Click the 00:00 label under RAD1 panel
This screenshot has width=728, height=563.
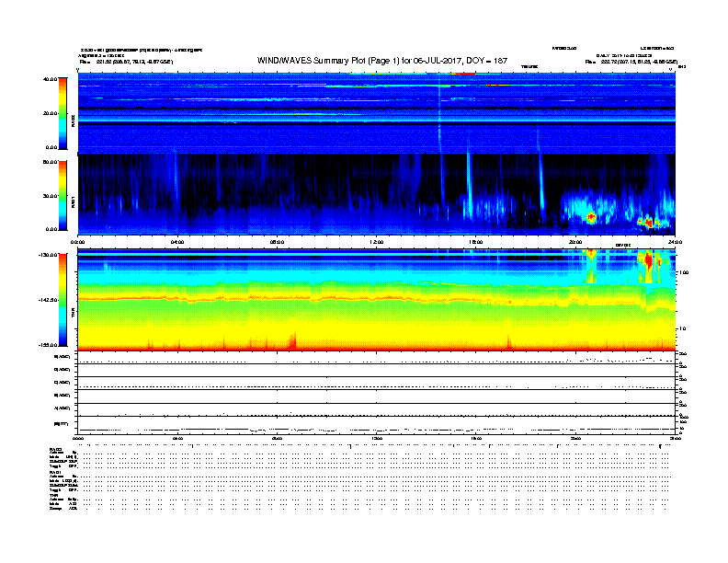[80, 242]
